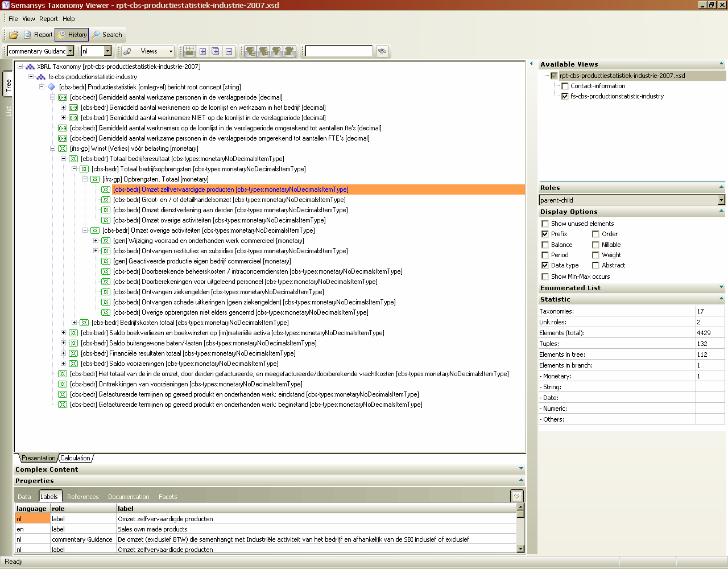Toggle the History button
Viewport: 728px width, 569px height.
(x=72, y=35)
